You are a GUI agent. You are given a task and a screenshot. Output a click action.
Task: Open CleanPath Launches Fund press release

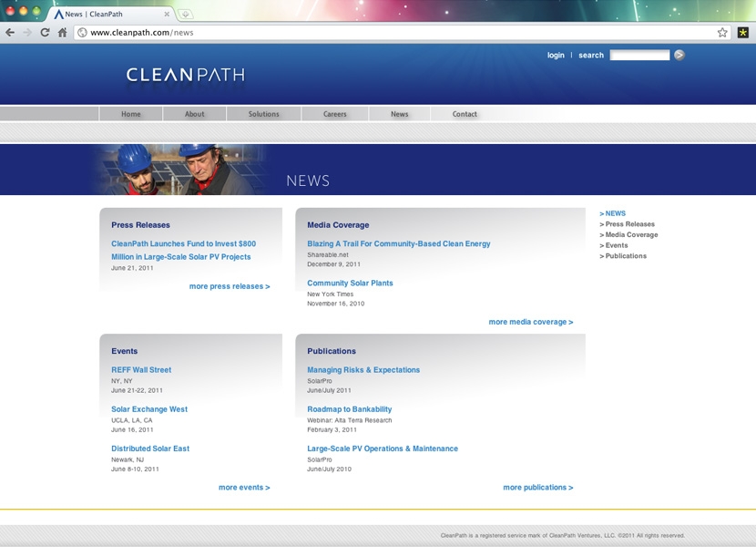(x=184, y=250)
